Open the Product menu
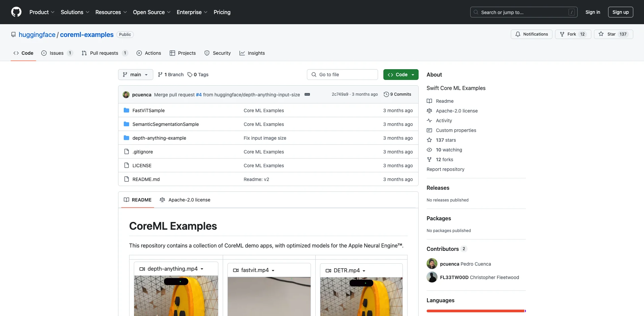Image resolution: width=644 pixels, height=316 pixels. [42, 12]
